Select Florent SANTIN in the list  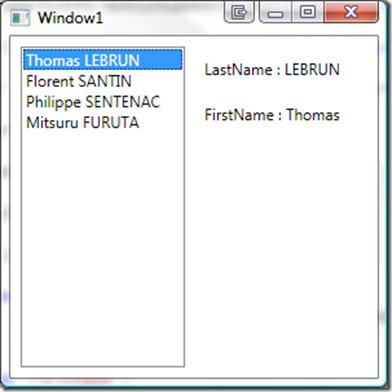103,81
